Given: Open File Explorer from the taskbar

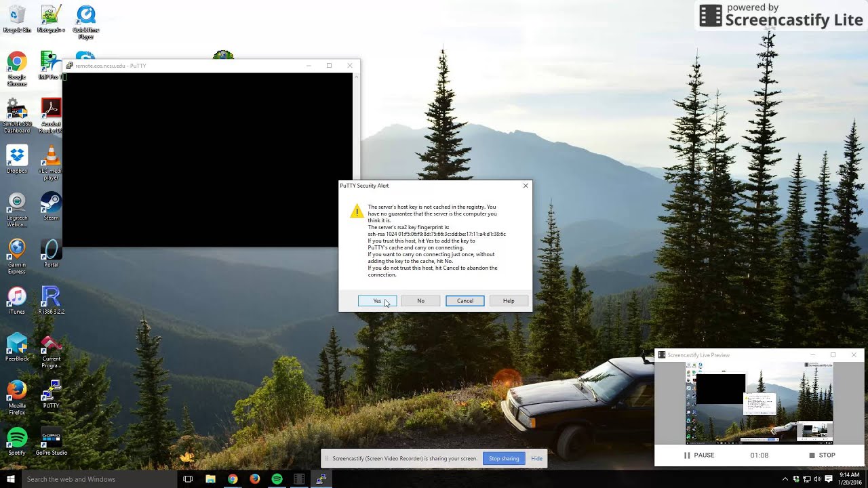Looking at the screenshot, I should [x=210, y=479].
